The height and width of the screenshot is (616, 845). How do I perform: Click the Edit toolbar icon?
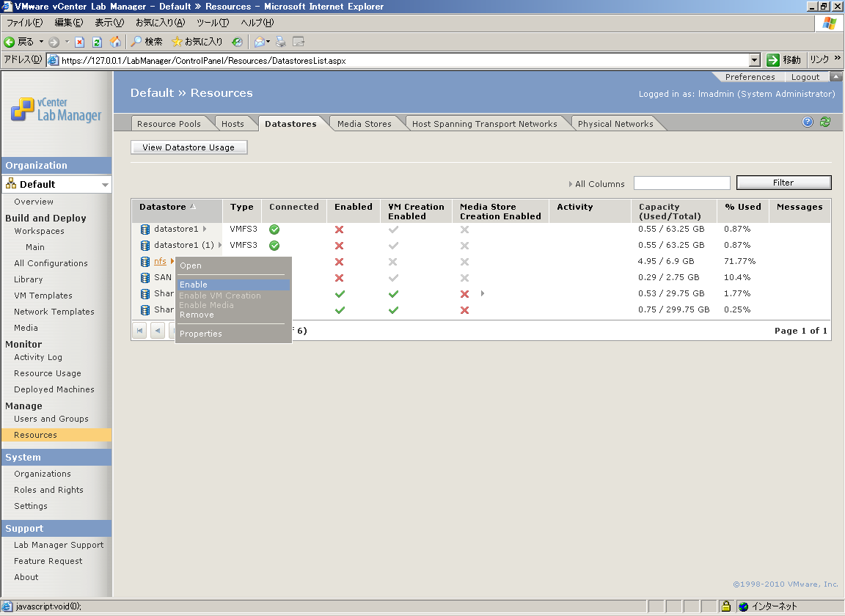299,42
